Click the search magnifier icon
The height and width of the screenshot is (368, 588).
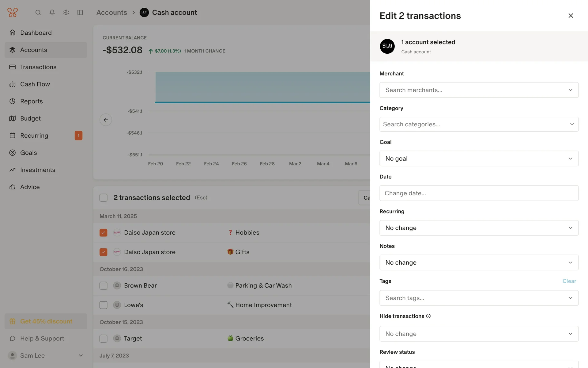click(38, 13)
